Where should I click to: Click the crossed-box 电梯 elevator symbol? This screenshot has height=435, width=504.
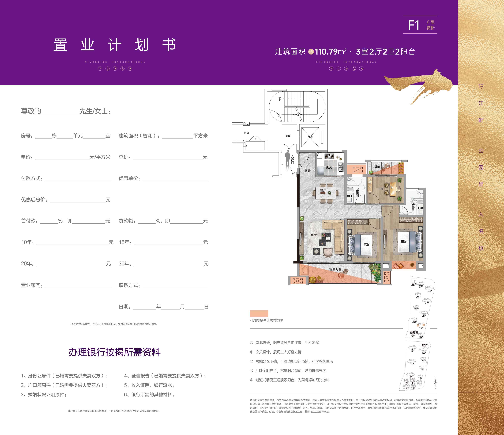pyautogui.click(x=310, y=137)
